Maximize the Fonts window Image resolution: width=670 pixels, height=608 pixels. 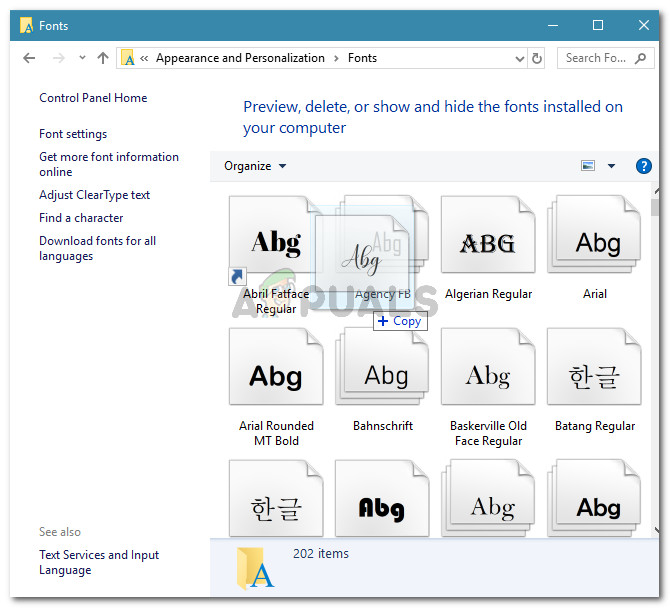coord(598,25)
